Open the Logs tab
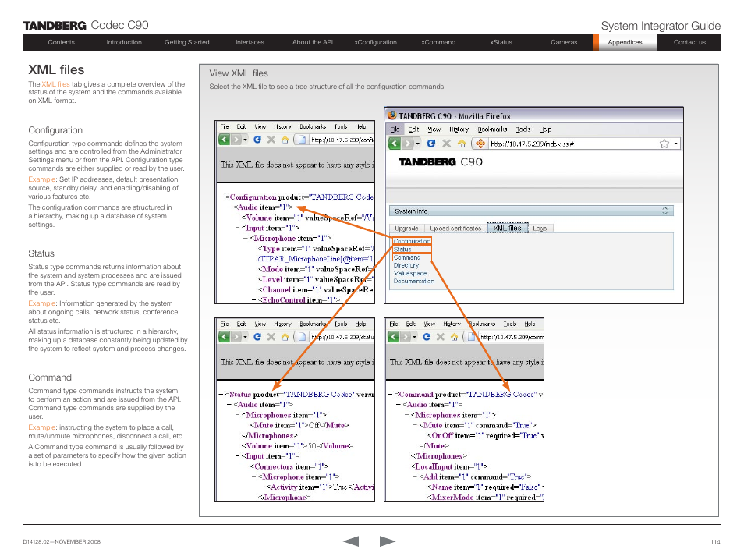Image resolution: width=744 pixels, height=560 pixels. 540,229
